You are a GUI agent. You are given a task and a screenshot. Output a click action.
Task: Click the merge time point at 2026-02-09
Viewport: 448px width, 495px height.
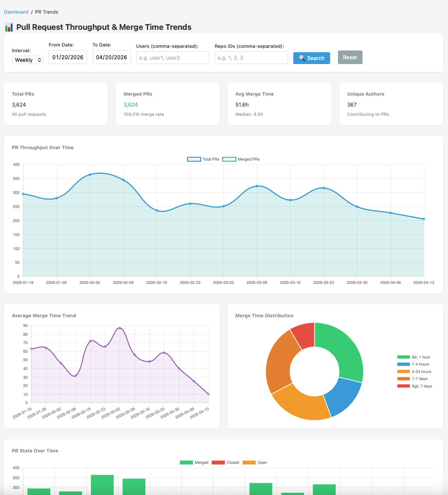point(75,376)
